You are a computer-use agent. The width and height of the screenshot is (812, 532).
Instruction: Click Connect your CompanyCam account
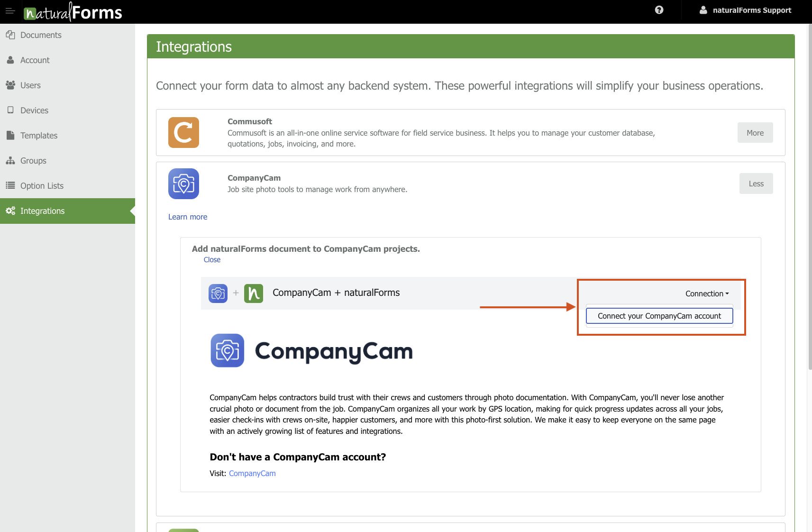pos(659,316)
